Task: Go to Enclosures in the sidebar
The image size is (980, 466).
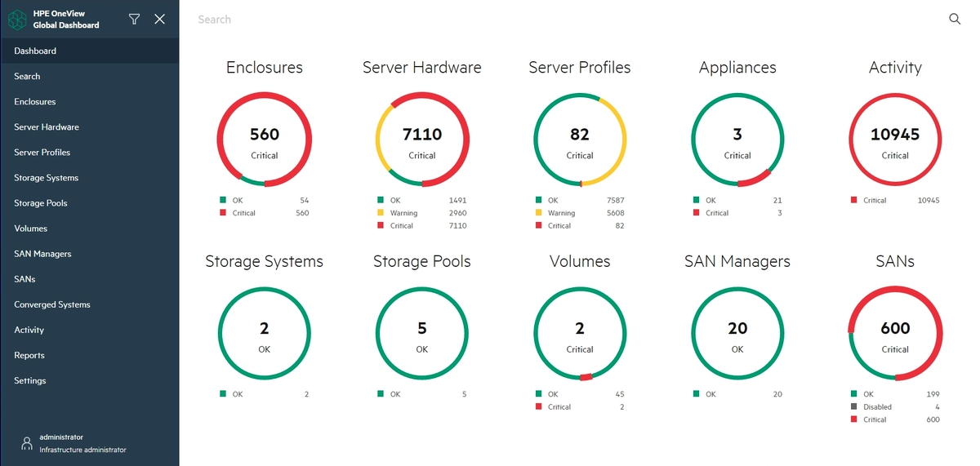Action: point(90,101)
